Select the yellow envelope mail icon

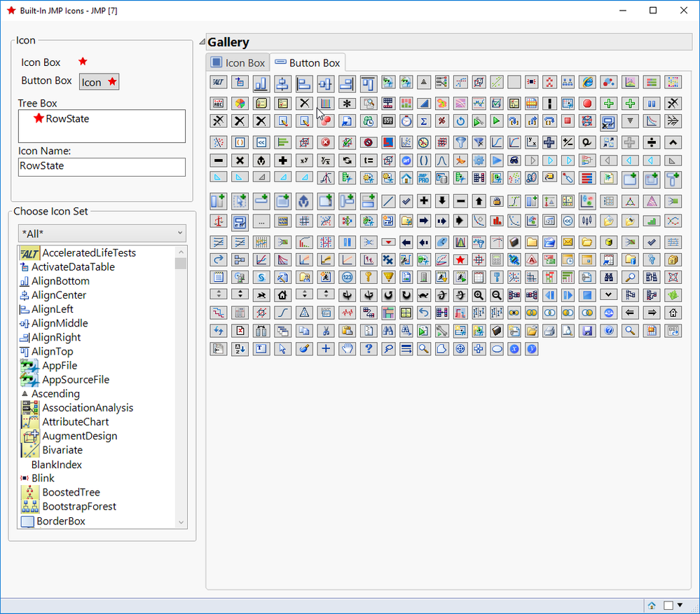(568, 242)
